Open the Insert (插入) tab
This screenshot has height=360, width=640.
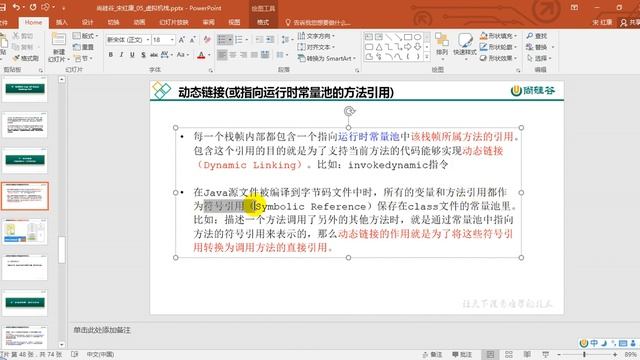click(62, 22)
